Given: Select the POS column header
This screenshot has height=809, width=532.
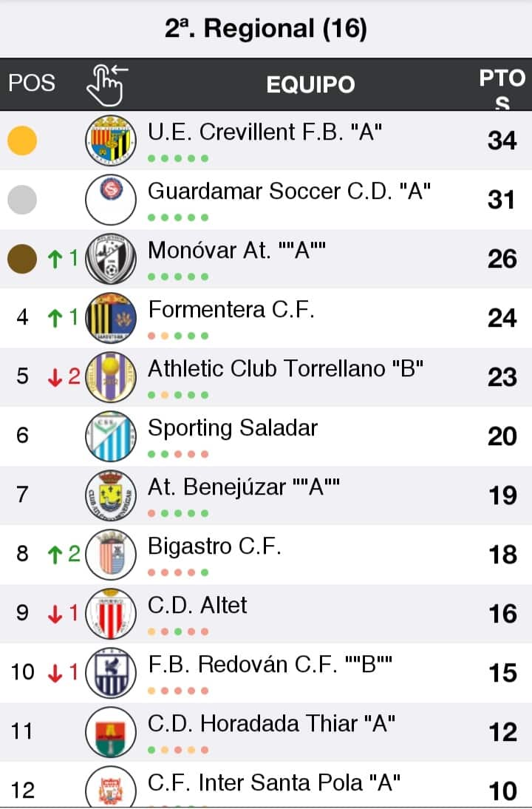Looking at the screenshot, I should pyautogui.click(x=32, y=82).
